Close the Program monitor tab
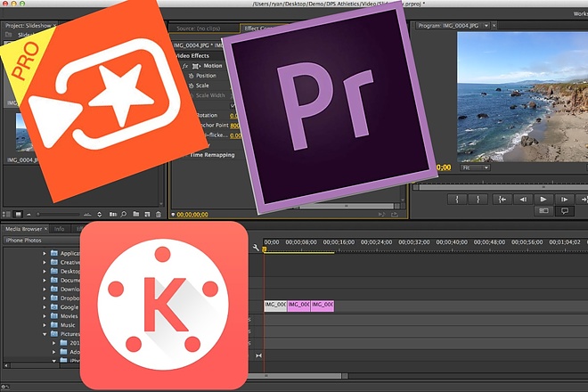This screenshot has width=588, height=392. point(494,26)
